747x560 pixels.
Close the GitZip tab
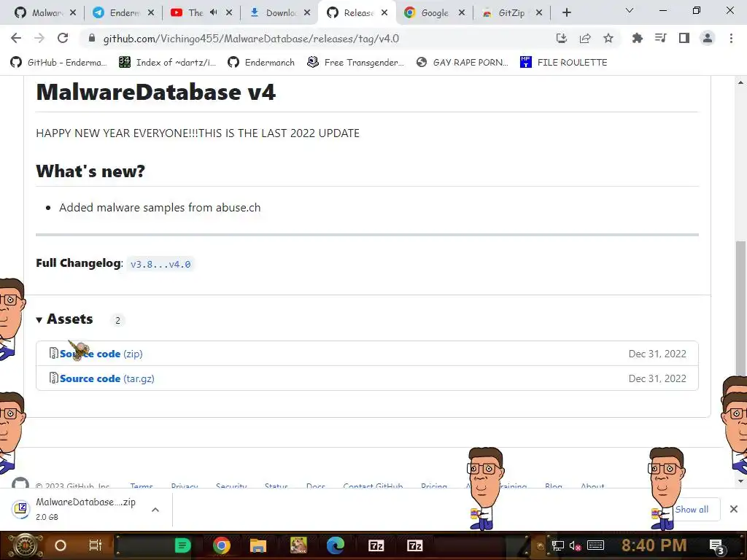[539, 13]
